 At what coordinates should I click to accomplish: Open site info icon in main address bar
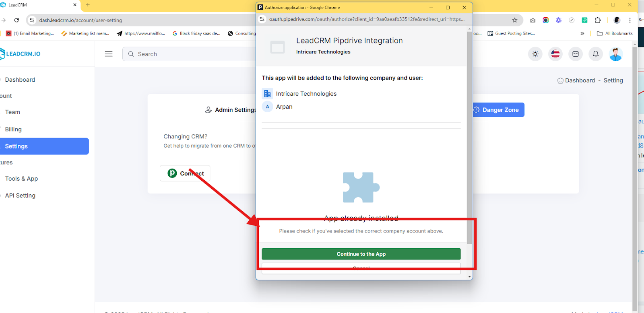coord(32,20)
